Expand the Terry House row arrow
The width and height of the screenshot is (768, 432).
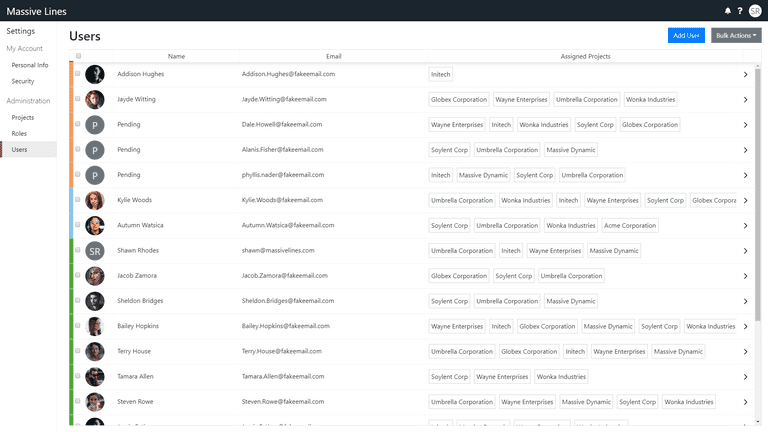745,352
